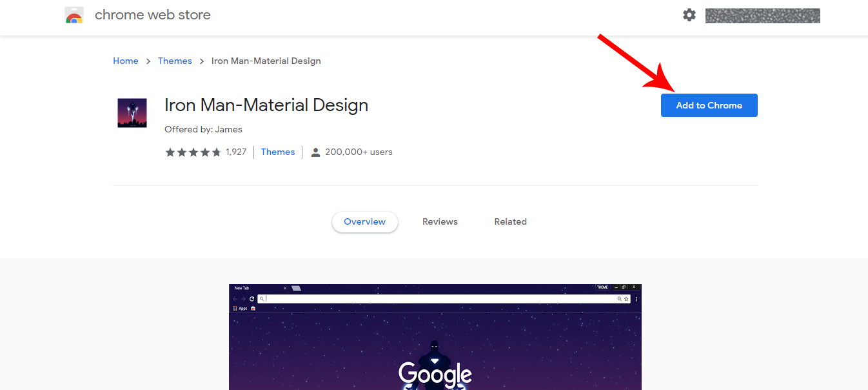Screen dimensions: 868x390
Task: Click the star rating icons
Action: tap(193, 152)
